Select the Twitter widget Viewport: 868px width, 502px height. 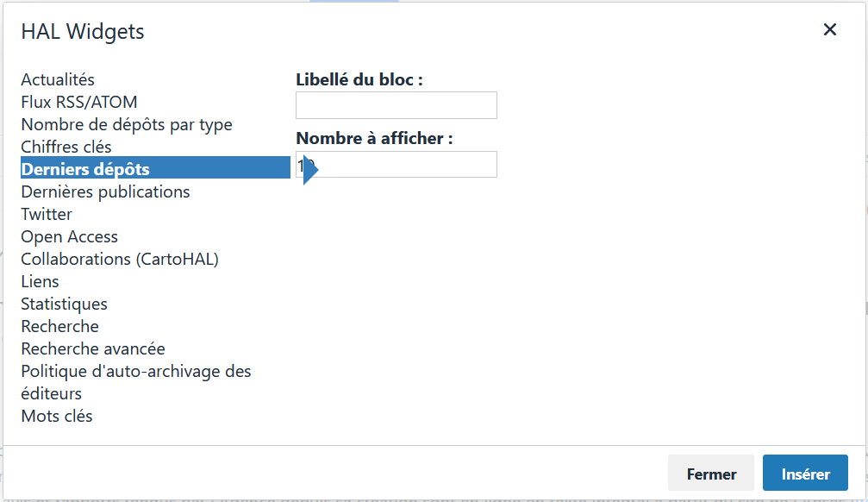pos(47,214)
